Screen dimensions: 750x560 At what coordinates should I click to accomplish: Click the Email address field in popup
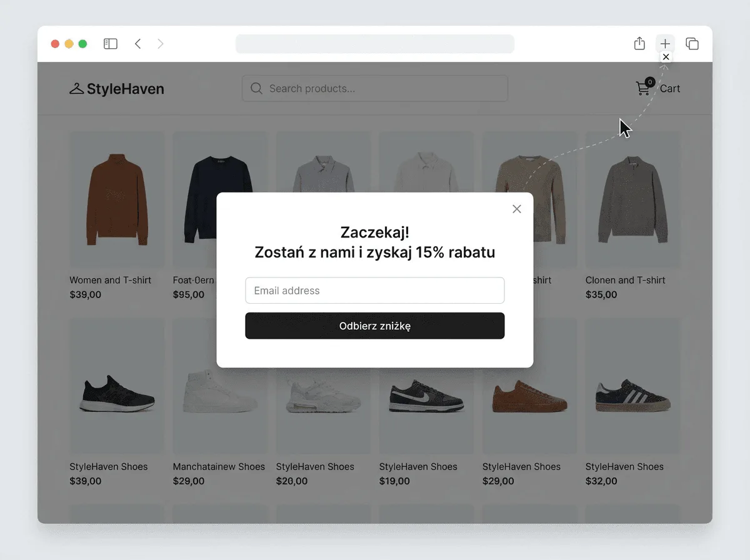coord(374,291)
